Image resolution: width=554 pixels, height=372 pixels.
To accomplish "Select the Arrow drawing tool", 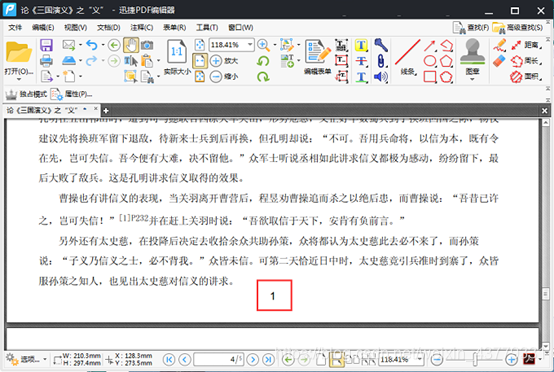I will tap(430, 45).
